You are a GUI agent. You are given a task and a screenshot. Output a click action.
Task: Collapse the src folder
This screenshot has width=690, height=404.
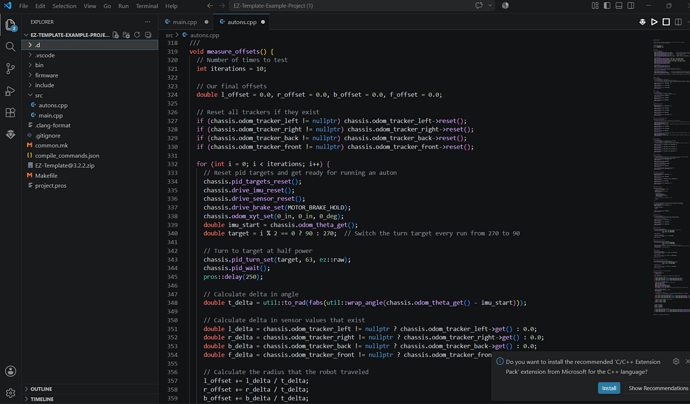90,95
